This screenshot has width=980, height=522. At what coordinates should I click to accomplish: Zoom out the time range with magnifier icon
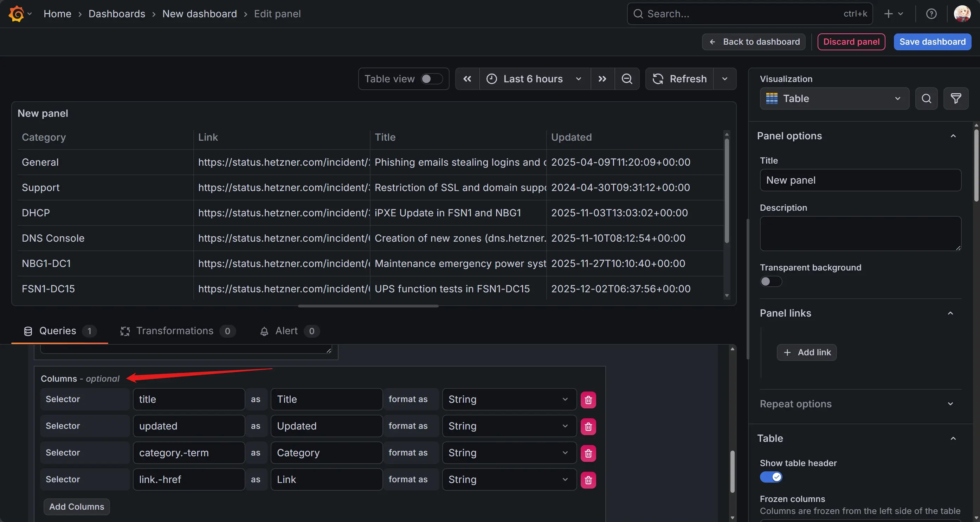tap(627, 79)
